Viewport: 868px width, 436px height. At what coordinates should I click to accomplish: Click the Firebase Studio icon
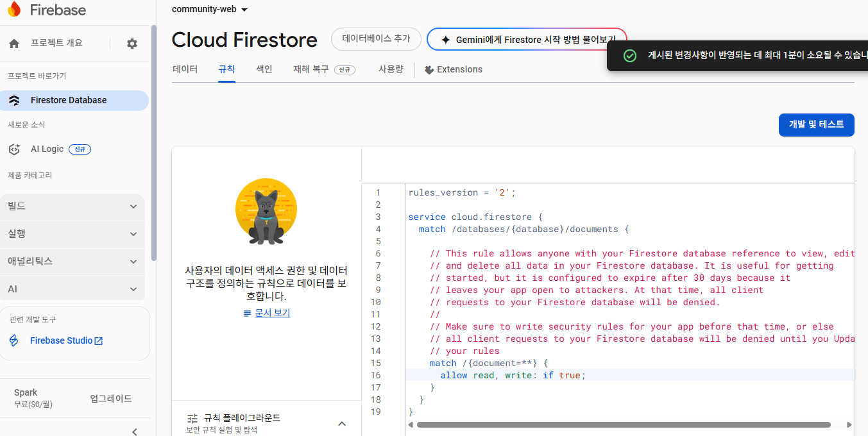(14, 340)
